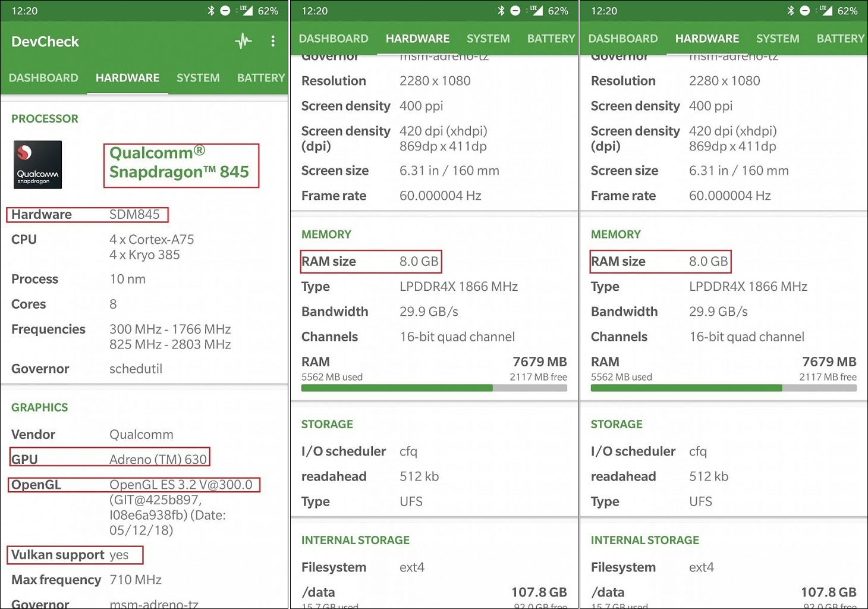
Task: Tap RAM usage progress bar in middle screen
Action: (434, 388)
